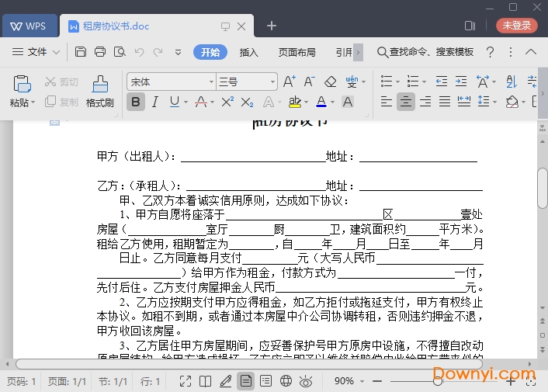The width and height of the screenshot is (548, 392).
Task: Align text right
Action: 425,102
